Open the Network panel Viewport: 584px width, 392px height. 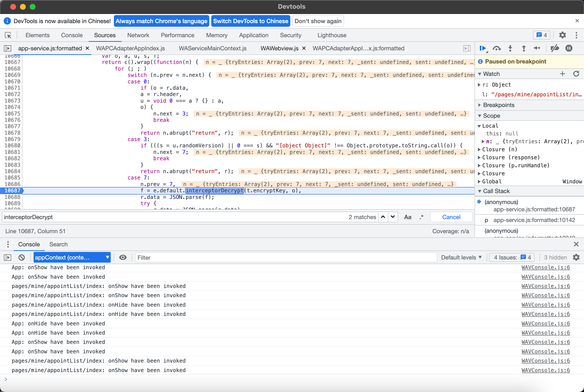(x=138, y=35)
